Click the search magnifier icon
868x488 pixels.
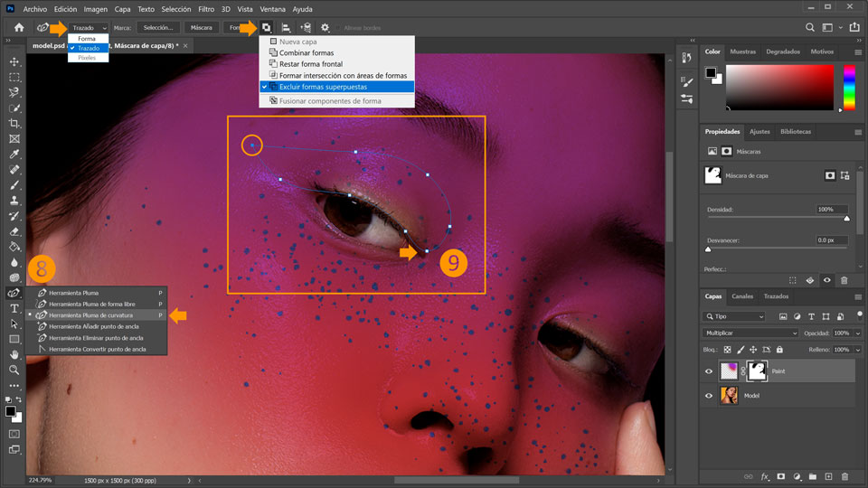point(810,27)
